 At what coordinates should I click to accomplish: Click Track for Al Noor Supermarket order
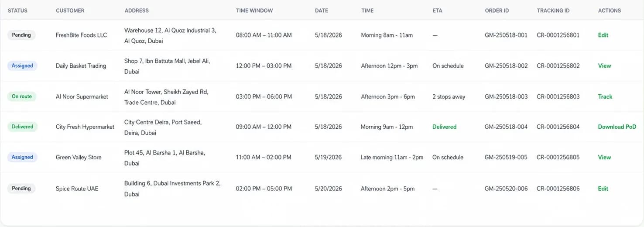pyautogui.click(x=605, y=96)
